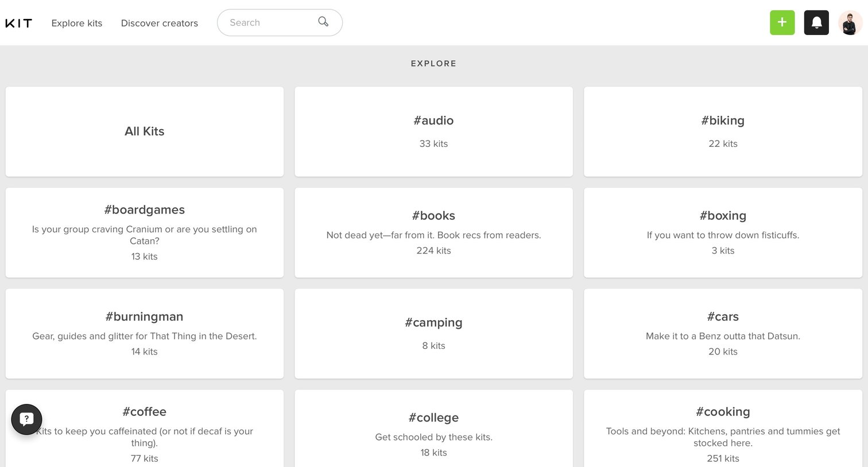Open the help chat bubble
868x467 pixels.
pyautogui.click(x=26, y=419)
